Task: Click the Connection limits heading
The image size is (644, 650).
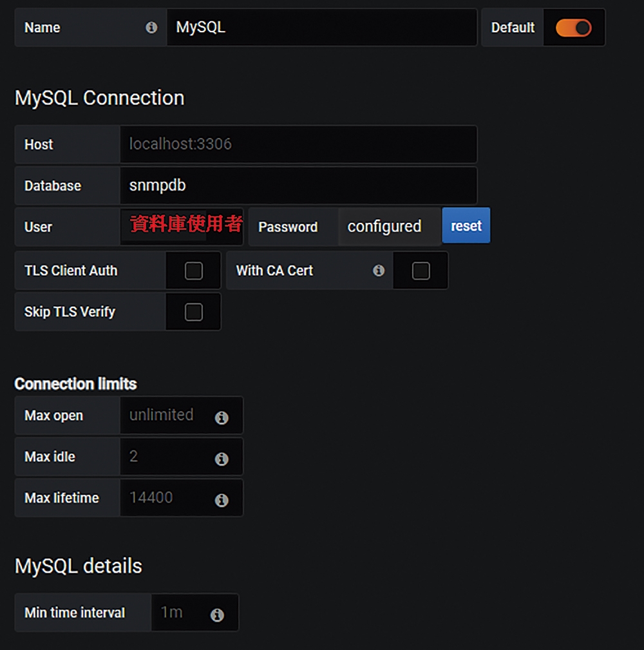Action: pyautogui.click(x=75, y=384)
